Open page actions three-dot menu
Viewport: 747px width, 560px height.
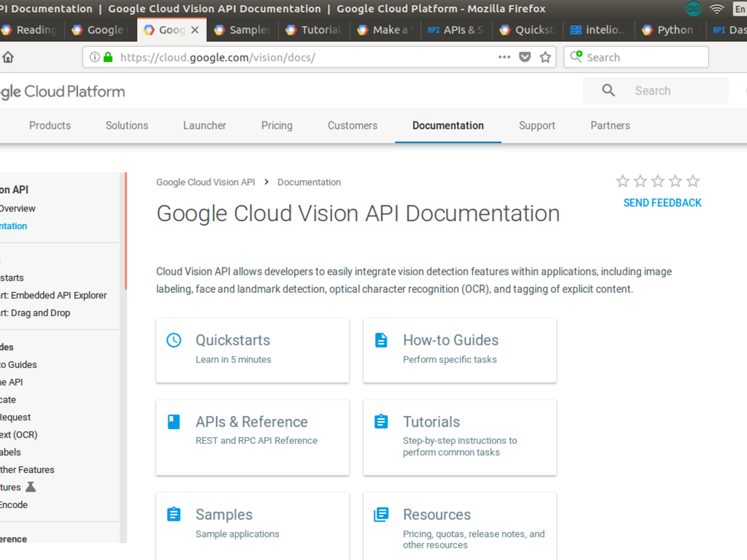pos(504,57)
